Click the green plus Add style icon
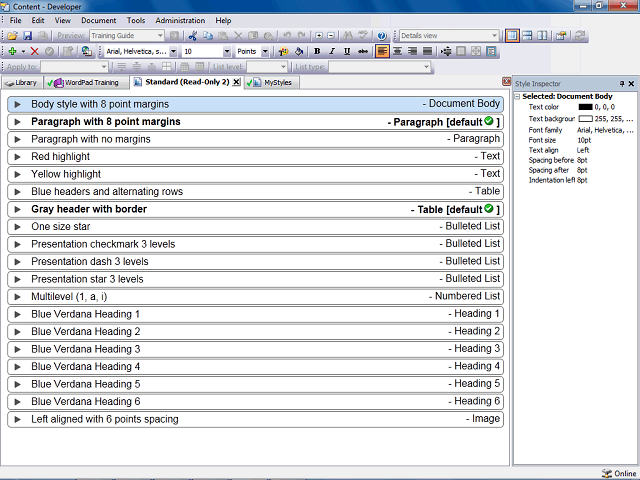Image resolution: width=640 pixels, height=480 pixels. [12, 51]
